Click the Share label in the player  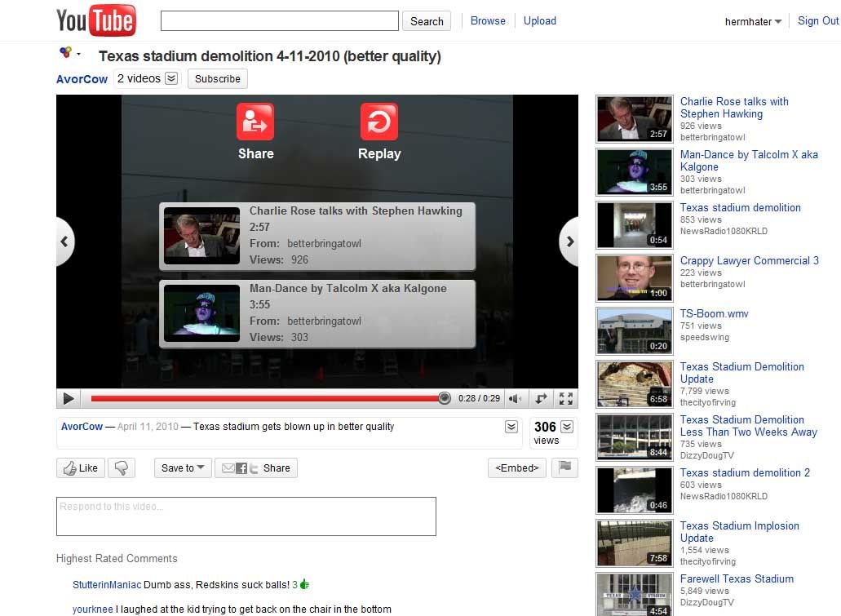tap(256, 153)
